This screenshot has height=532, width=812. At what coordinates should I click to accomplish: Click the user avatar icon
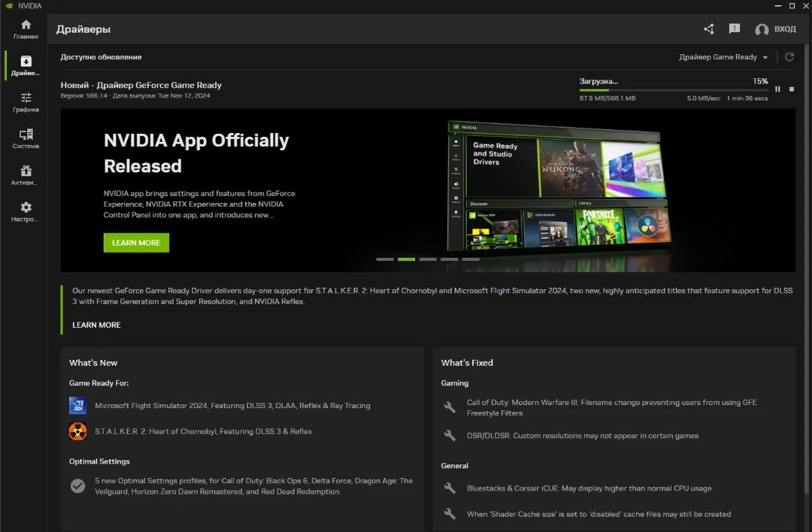click(x=761, y=29)
